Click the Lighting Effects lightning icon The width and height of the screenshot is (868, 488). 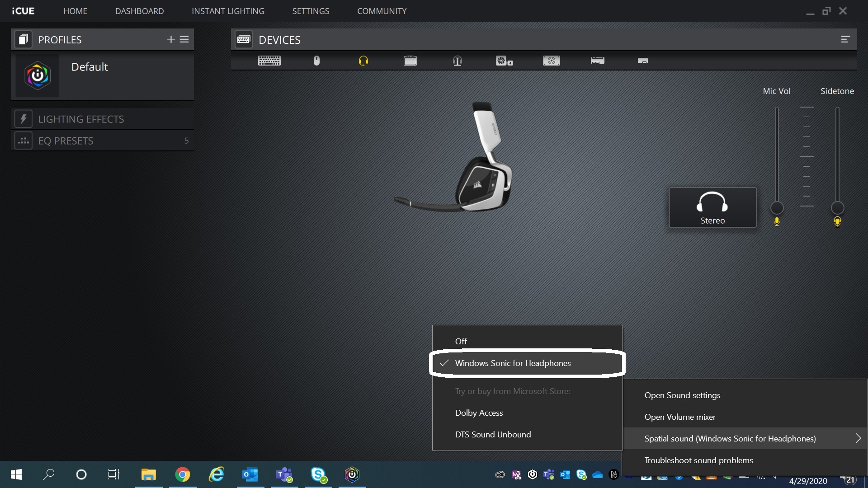[23, 119]
